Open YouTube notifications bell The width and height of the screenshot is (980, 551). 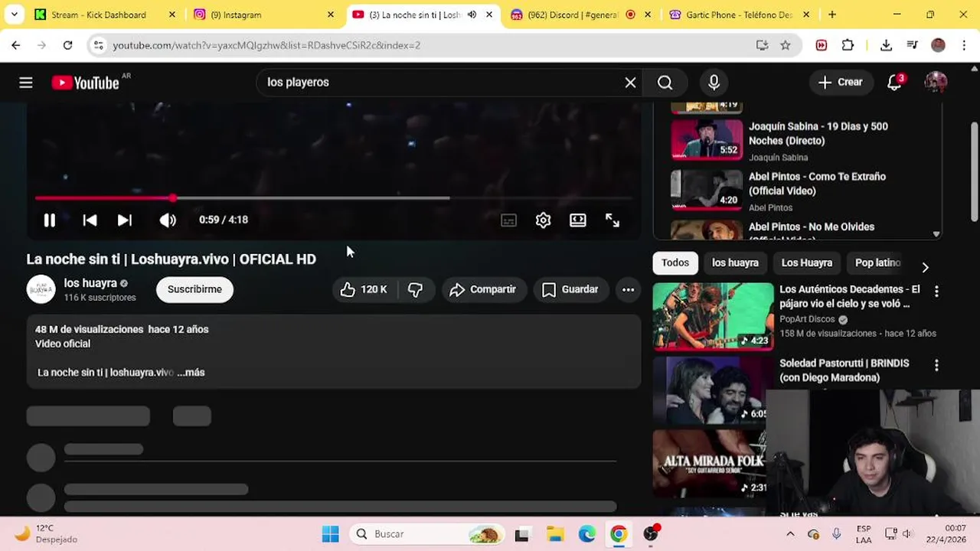[x=894, y=83]
